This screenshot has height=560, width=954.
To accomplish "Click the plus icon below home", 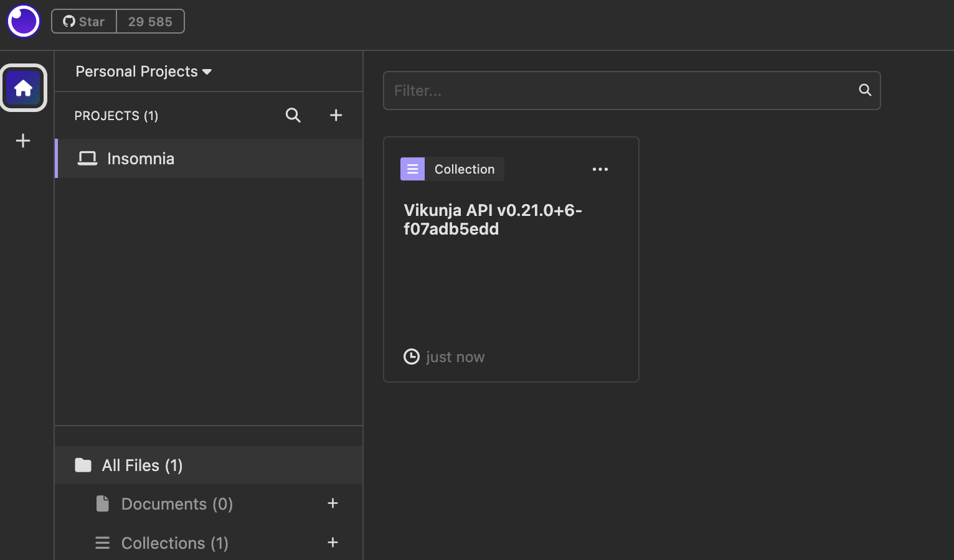I will click(x=23, y=141).
